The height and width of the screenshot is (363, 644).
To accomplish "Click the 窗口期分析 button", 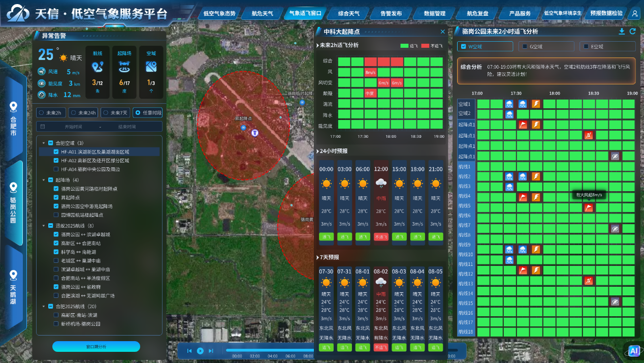I will tap(96, 347).
